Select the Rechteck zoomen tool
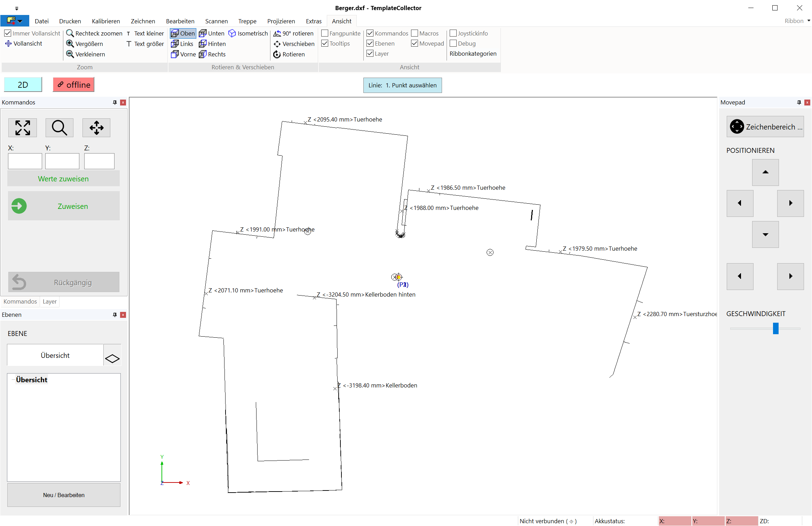 pyautogui.click(x=94, y=33)
